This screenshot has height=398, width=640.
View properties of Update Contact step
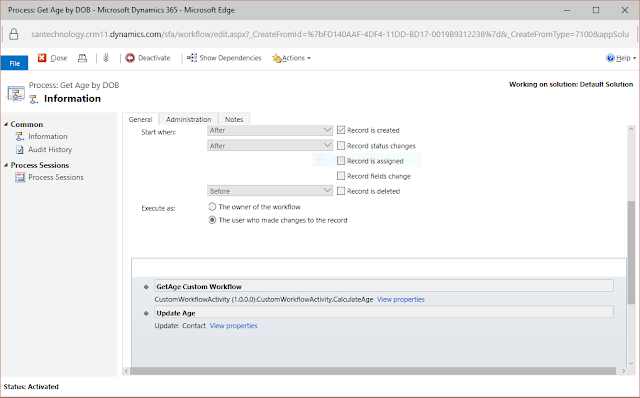[x=233, y=326]
